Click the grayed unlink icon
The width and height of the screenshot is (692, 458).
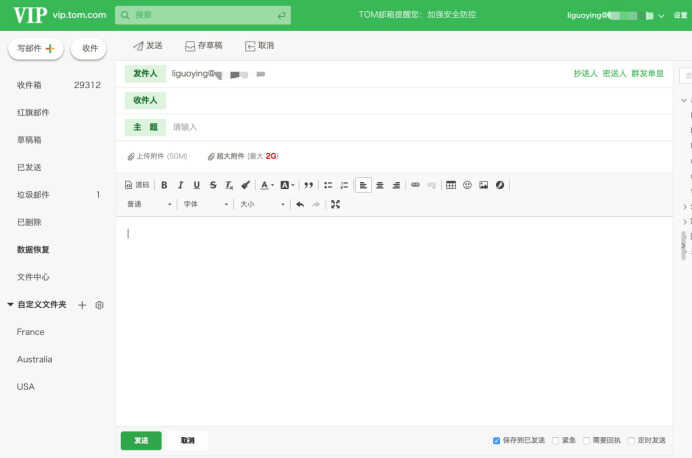tap(432, 185)
